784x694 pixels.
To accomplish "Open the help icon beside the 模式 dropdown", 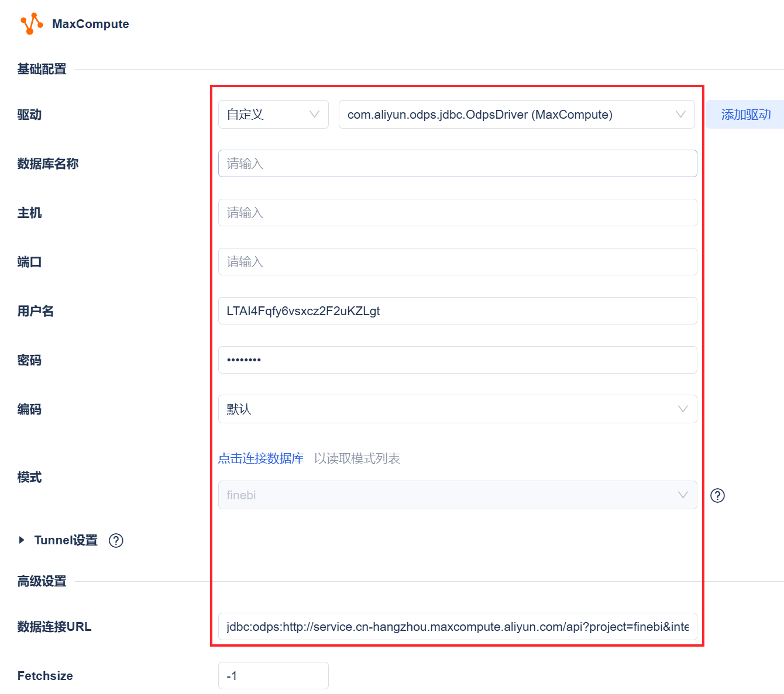I will (717, 495).
